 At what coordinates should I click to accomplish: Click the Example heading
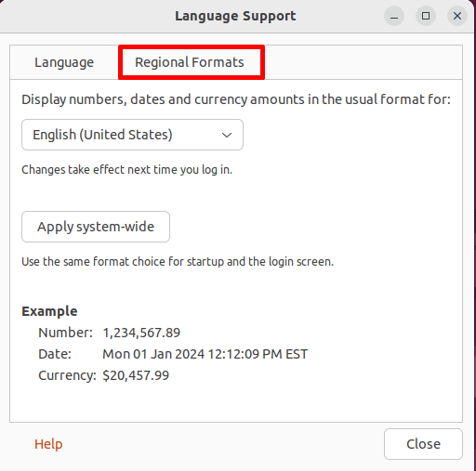[x=49, y=311]
